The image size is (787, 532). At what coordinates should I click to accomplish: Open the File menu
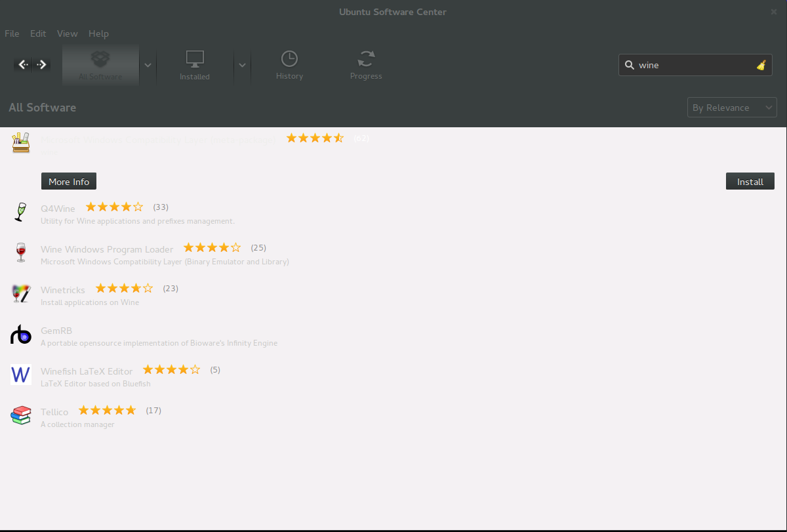point(12,33)
